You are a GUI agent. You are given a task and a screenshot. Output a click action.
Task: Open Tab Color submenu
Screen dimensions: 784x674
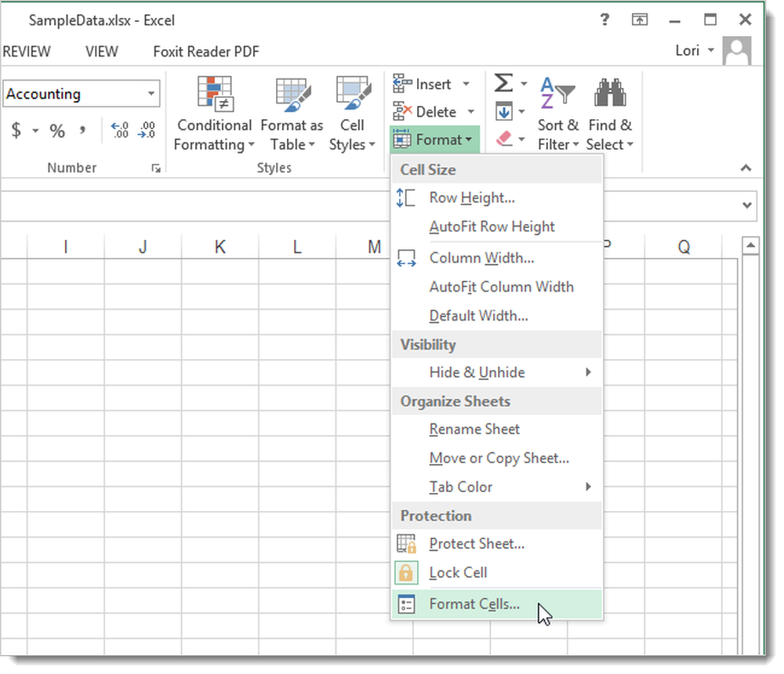coord(497,487)
